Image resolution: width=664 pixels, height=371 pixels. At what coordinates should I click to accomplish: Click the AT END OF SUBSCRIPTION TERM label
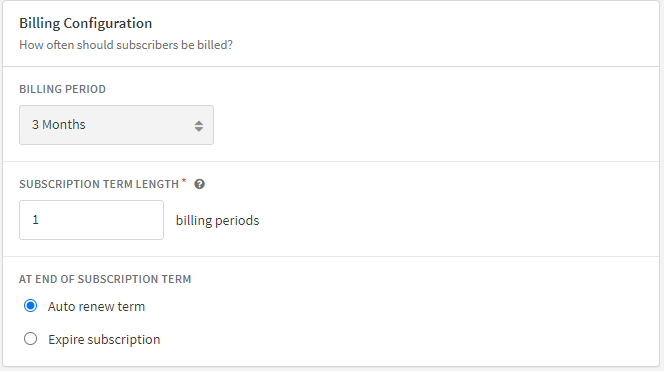(x=105, y=279)
